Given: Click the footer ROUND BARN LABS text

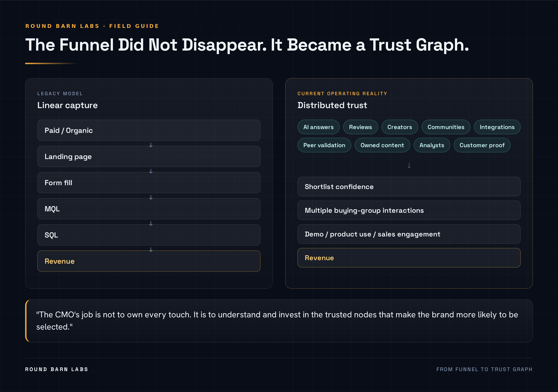Looking at the screenshot, I should pyautogui.click(x=56, y=369).
